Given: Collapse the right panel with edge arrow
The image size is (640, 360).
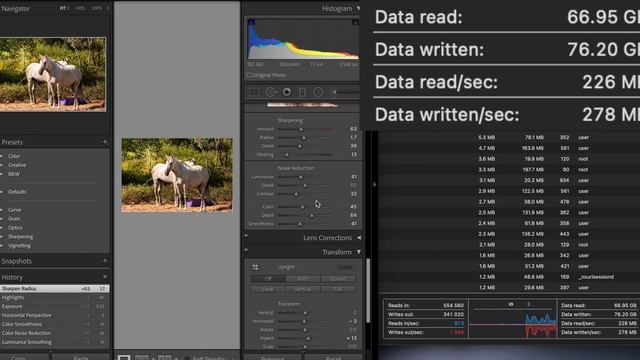Looking at the screenshot, I should pos(374,184).
